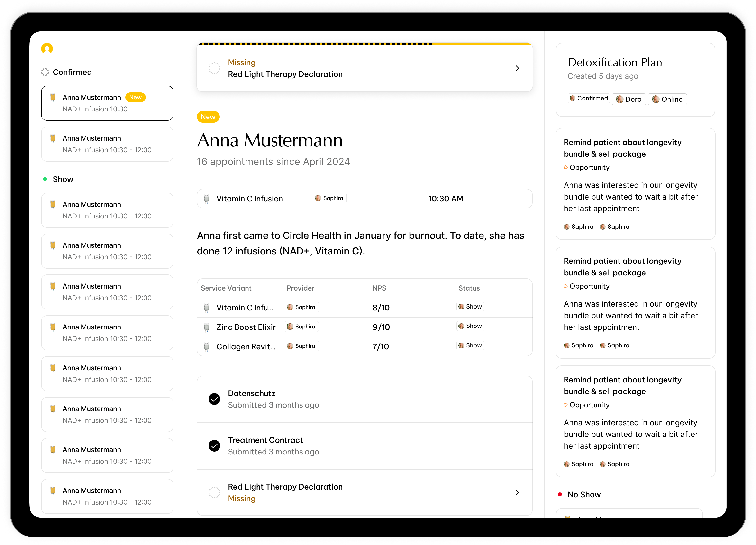This screenshot has width=756, height=545.
Task: Click the red No Show status dot
Action: pos(560,495)
